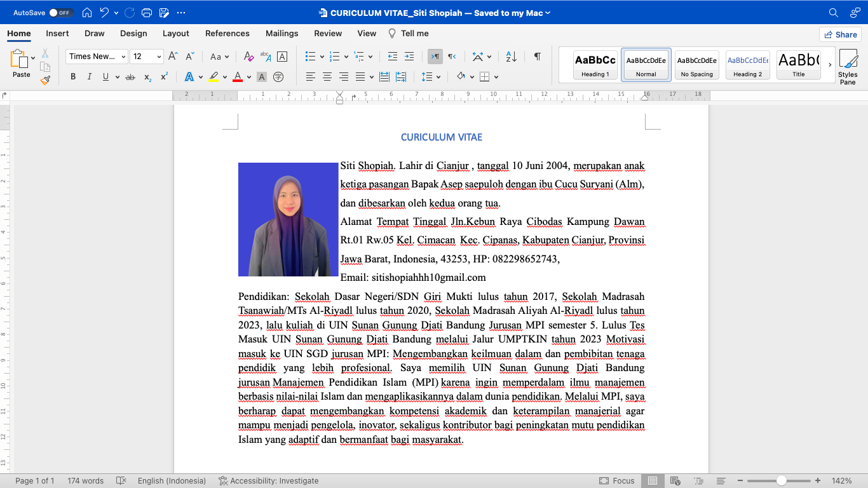Screen dimensions: 868x488
Task: Toggle the AutoSave switch
Action: pyautogui.click(x=61, y=13)
